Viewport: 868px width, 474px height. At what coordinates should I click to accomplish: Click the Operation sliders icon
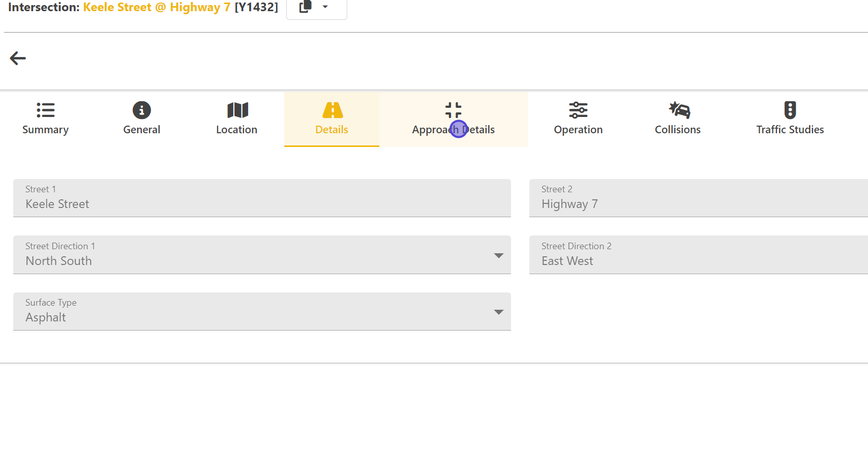[x=578, y=110]
